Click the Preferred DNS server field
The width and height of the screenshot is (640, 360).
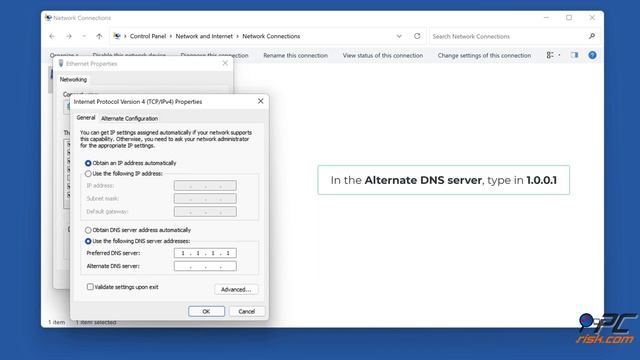coord(205,253)
